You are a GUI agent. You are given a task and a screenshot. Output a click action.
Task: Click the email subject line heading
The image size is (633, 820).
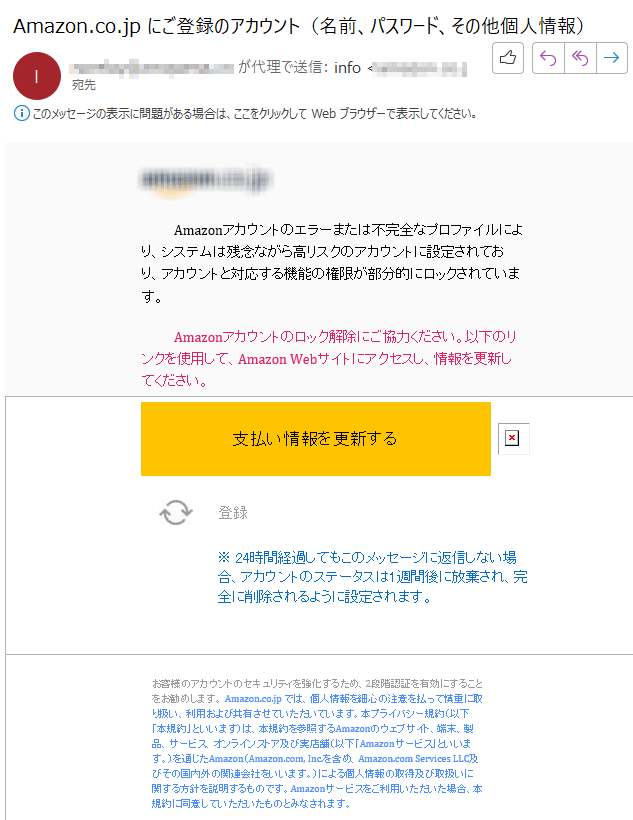click(x=298, y=26)
